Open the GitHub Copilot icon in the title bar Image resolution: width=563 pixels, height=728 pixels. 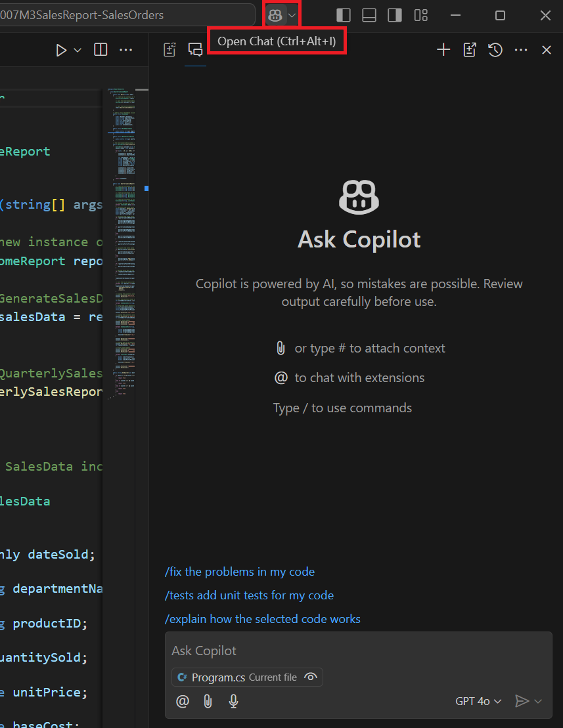(276, 14)
